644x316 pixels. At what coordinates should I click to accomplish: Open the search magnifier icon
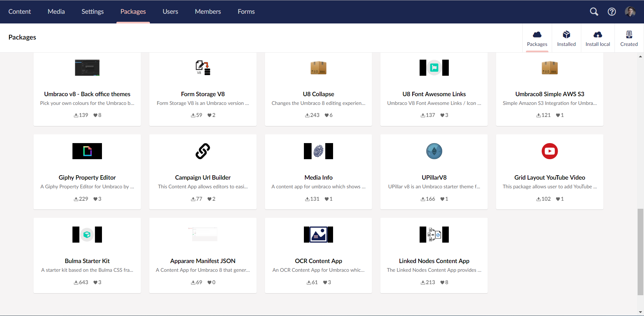click(594, 11)
